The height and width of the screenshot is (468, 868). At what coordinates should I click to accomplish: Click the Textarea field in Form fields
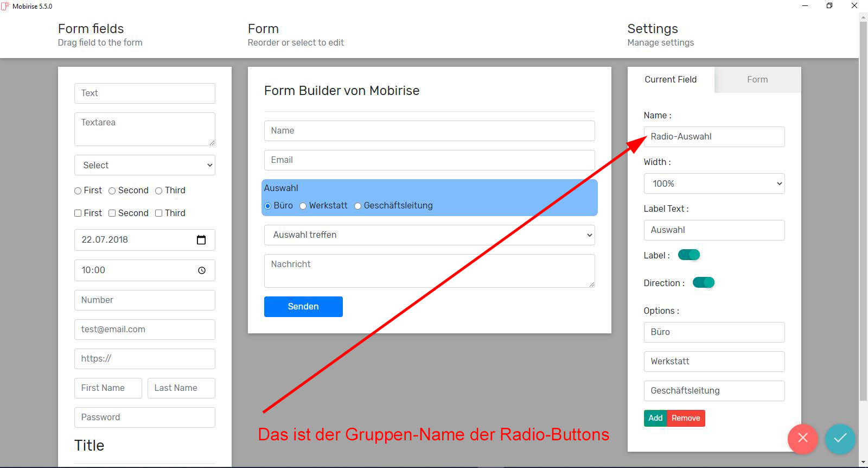[145, 129]
